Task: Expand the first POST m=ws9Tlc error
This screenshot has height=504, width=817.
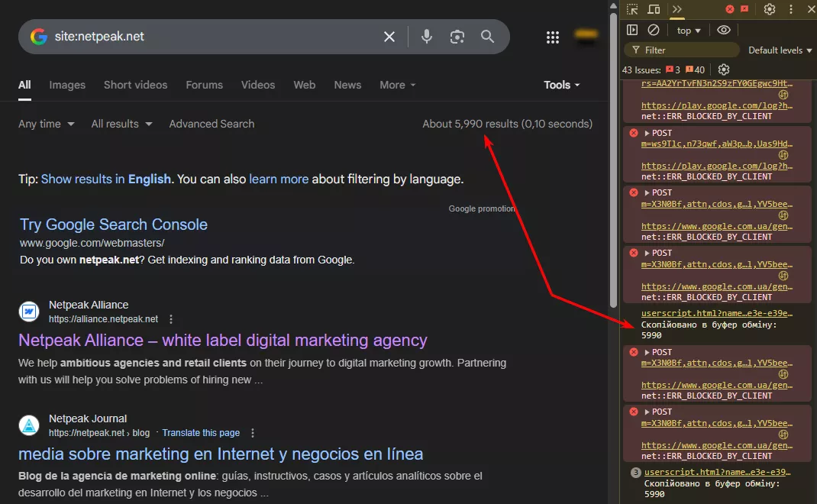Action: click(x=647, y=133)
